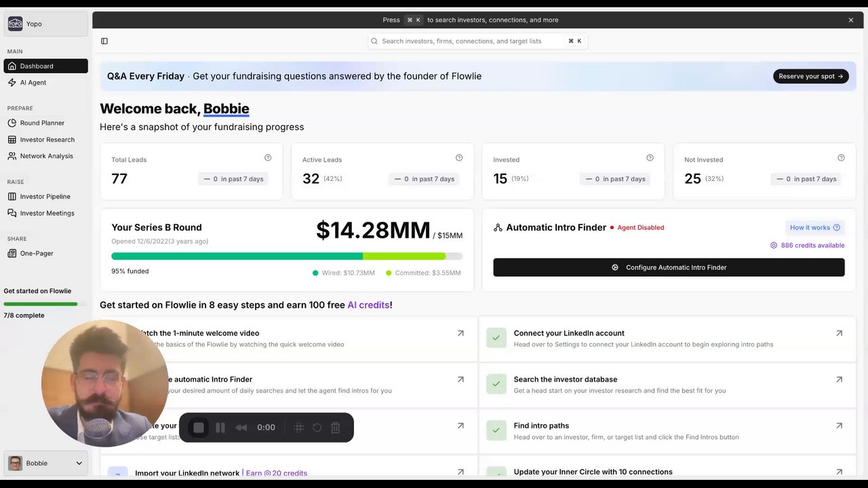This screenshot has height=488, width=868.
Task: Click the Series B funding progress bar
Action: pyautogui.click(x=287, y=256)
